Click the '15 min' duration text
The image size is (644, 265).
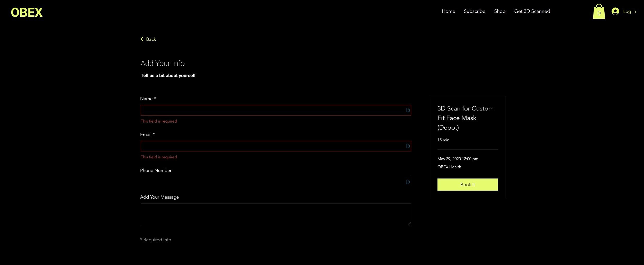tap(443, 140)
